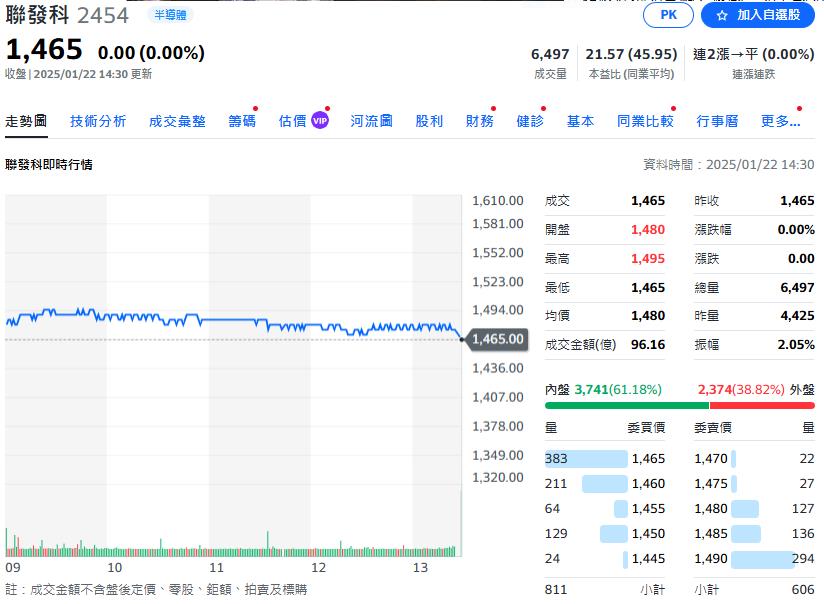Click the 2,374(38.82%) 外盤 label

pyautogui.click(x=756, y=390)
